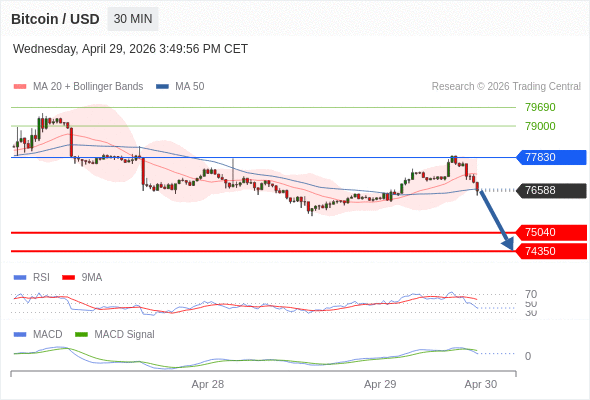Screen dimensions: 590x400
Task: Click the Apr 28 date axis label
Action: pos(208,384)
